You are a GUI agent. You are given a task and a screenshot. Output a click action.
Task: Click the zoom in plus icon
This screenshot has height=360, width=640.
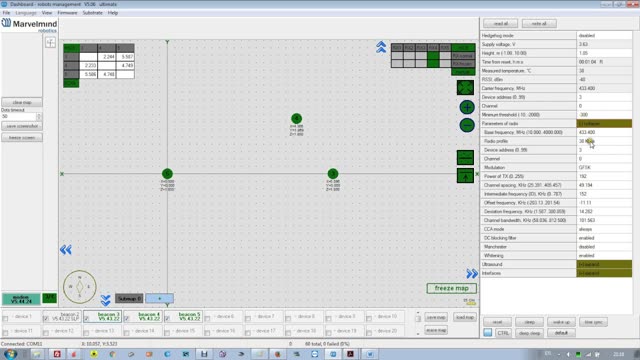[x=467, y=107]
